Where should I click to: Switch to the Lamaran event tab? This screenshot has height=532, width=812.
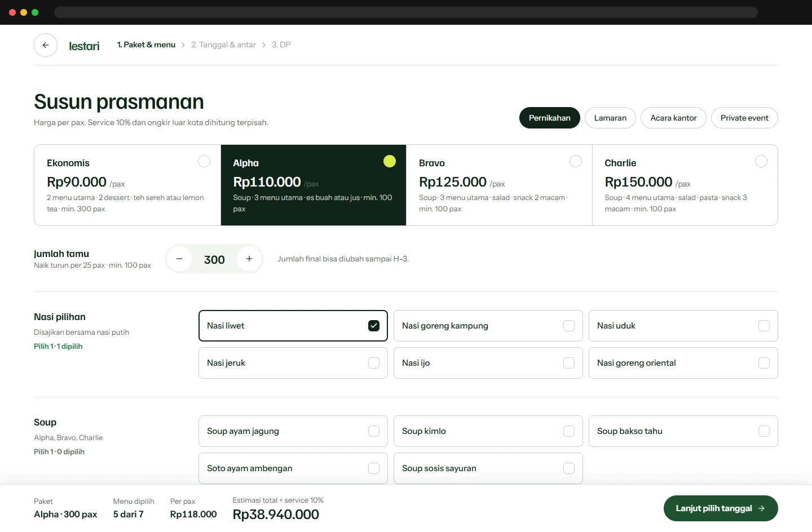[x=610, y=118]
